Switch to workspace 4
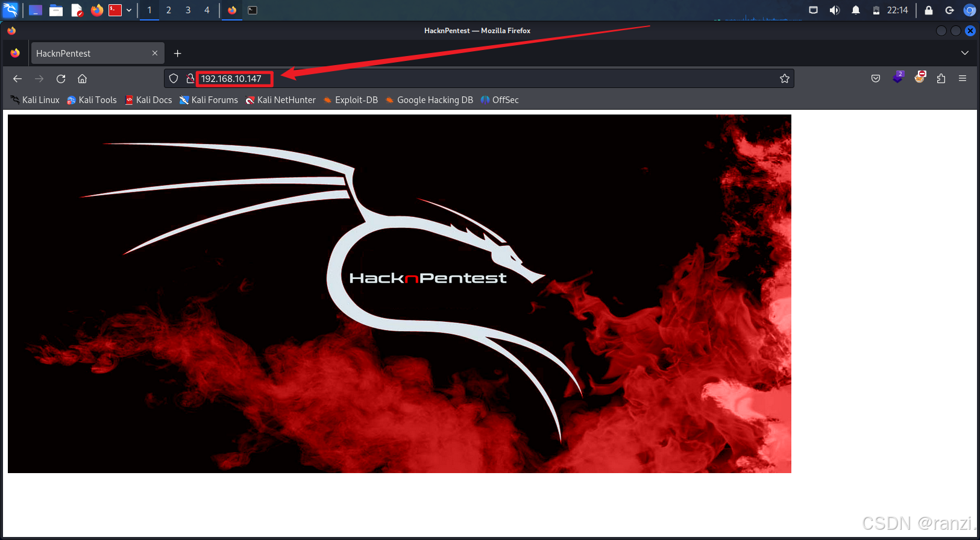The width and height of the screenshot is (980, 540). coord(207,10)
